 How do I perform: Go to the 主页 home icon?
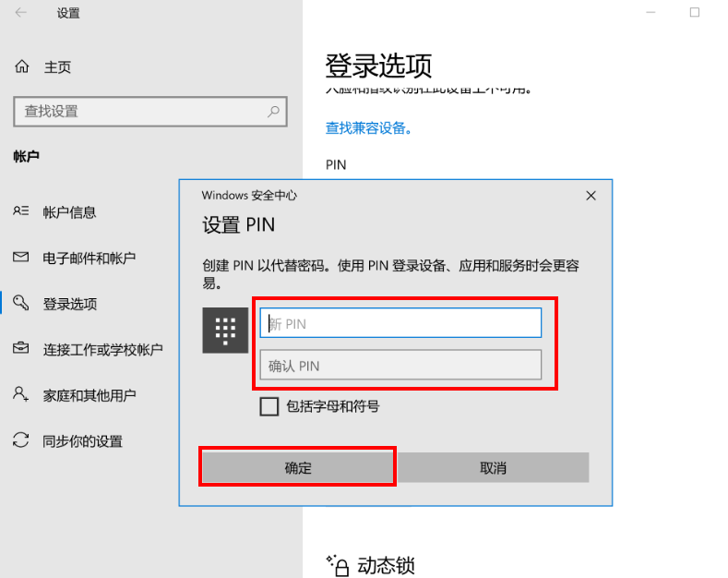21,67
